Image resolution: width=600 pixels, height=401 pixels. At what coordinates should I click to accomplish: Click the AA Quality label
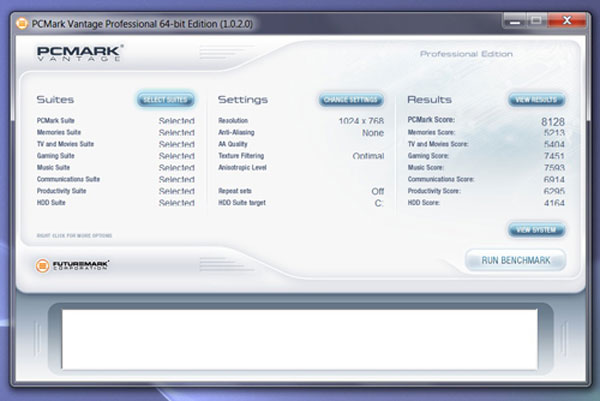233,144
